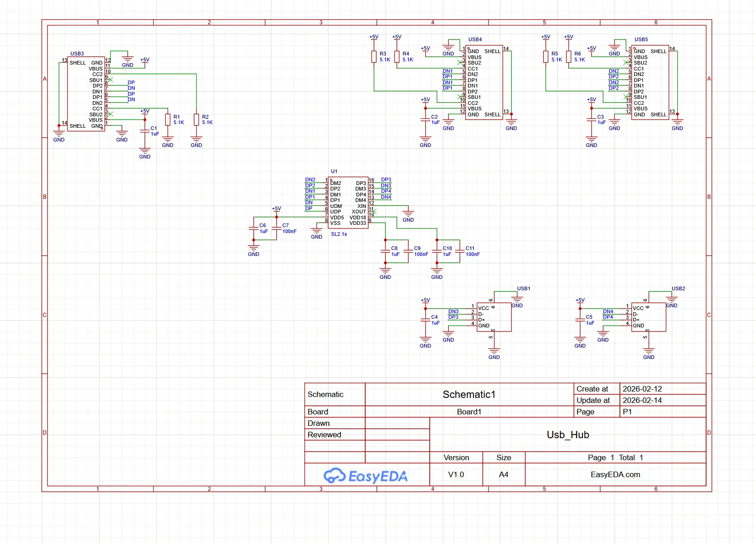Click the UDM pin name on U1

(336, 206)
